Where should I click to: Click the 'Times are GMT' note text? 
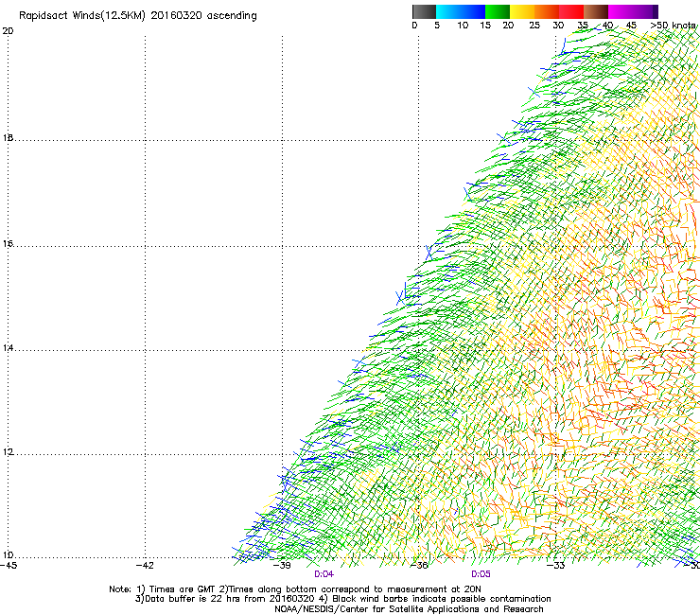point(183,589)
